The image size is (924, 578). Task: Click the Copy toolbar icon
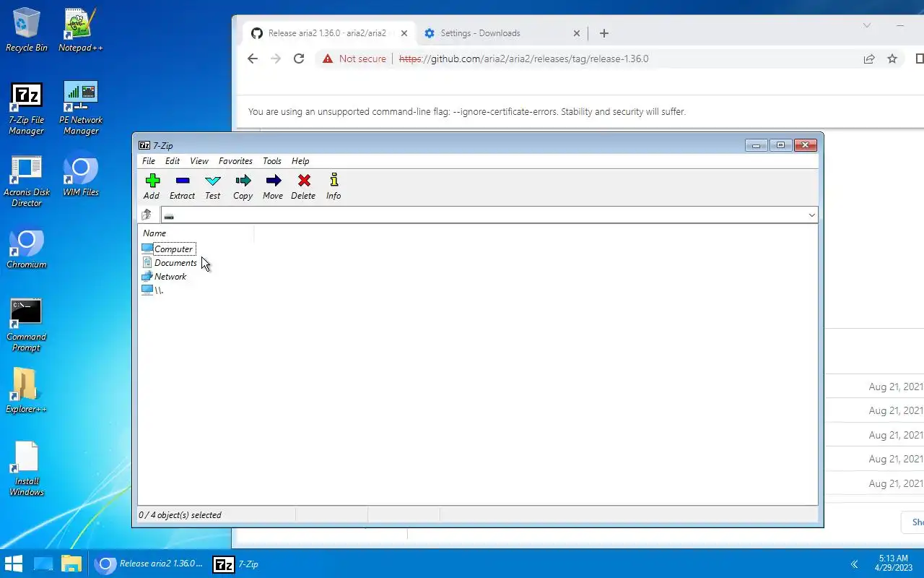(243, 186)
